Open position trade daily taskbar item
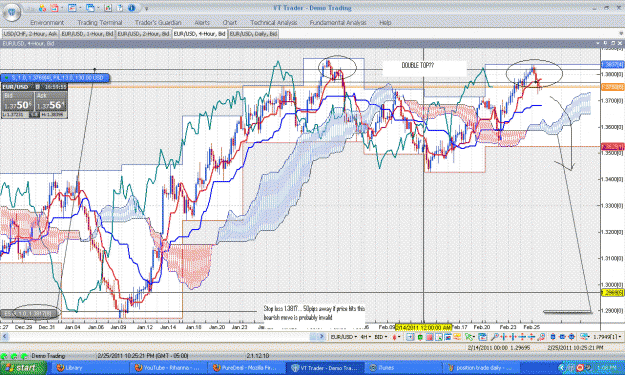The height and width of the screenshot is (375, 625). pyautogui.click(x=482, y=367)
